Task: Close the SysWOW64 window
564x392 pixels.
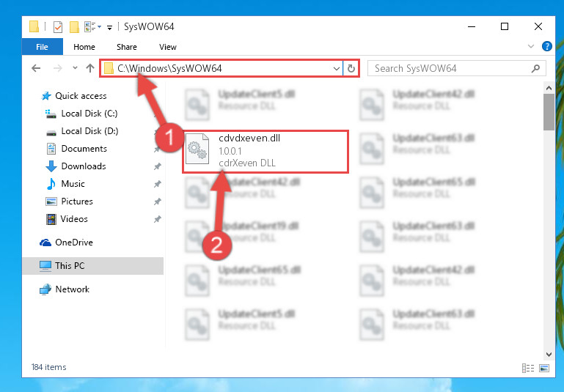Action: [x=538, y=26]
